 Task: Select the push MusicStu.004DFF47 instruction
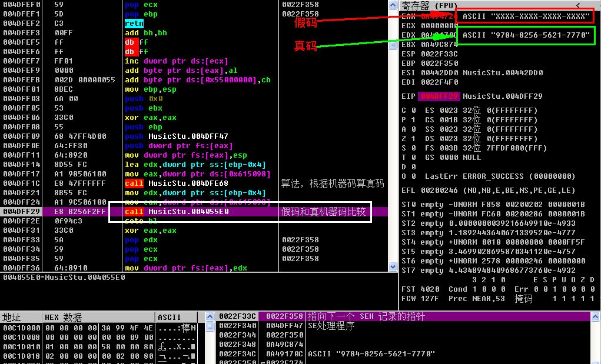coord(177,136)
